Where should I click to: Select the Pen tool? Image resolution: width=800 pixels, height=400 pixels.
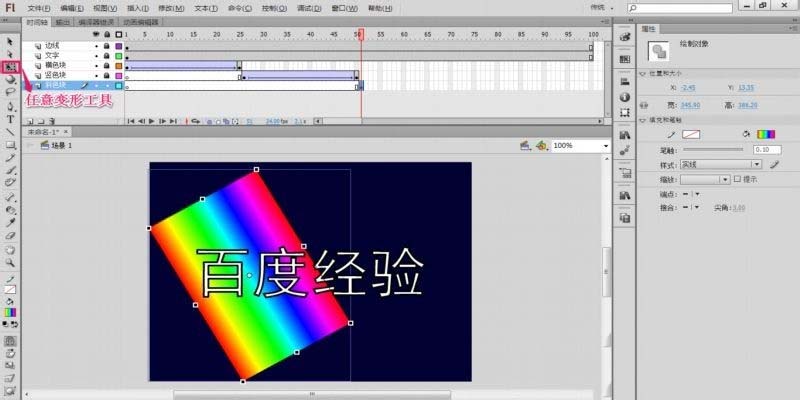coord(10,107)
